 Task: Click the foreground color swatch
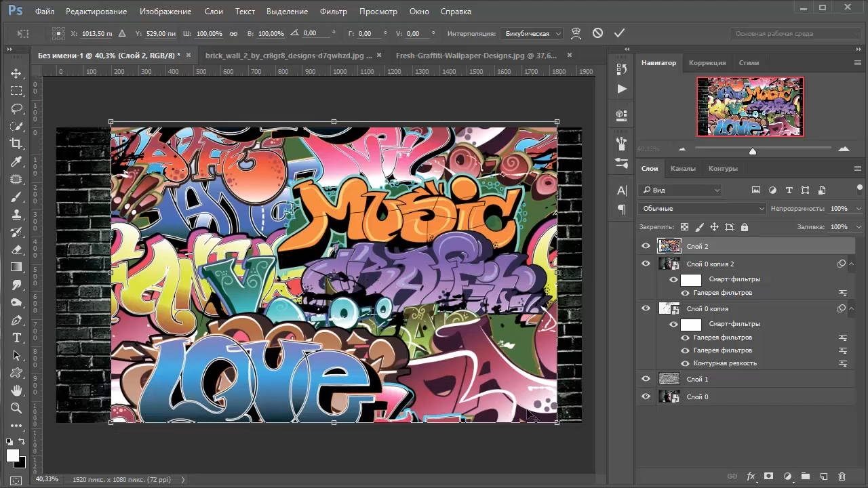click(12, 455)
